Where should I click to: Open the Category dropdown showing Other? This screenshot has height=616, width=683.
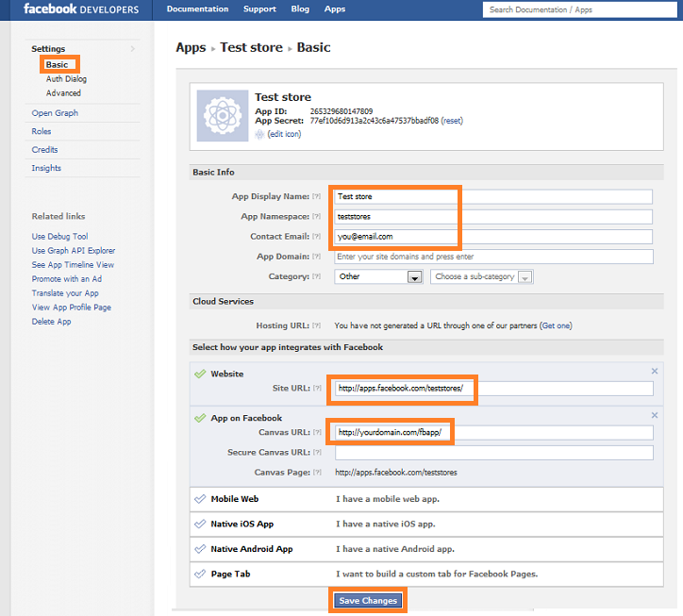pyautogui.click(x=378, y=276)
